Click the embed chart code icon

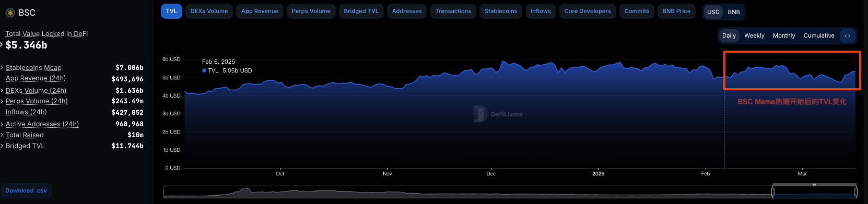pyautogui.click(x=847, y=35)
